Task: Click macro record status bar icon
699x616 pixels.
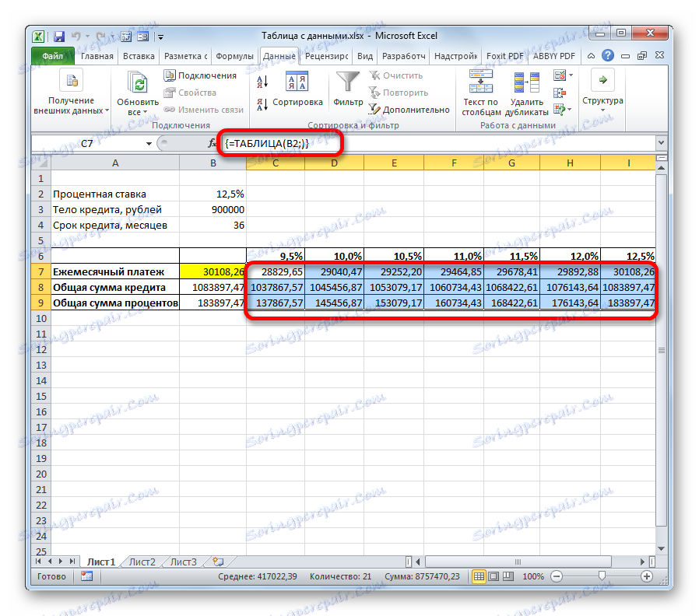Action: (x=86, y=576)
